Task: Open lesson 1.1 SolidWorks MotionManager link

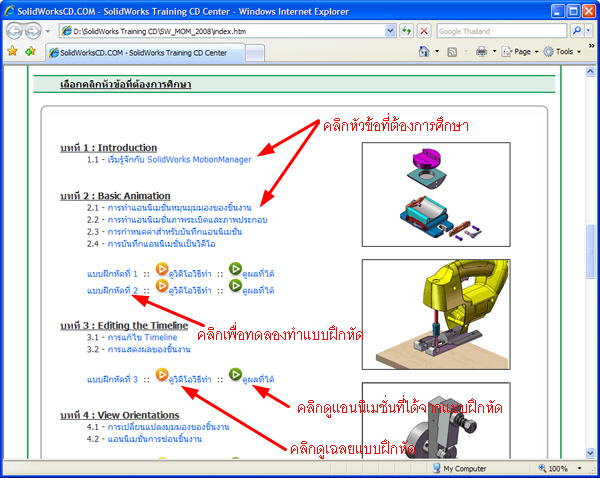Action: point(179,160)
